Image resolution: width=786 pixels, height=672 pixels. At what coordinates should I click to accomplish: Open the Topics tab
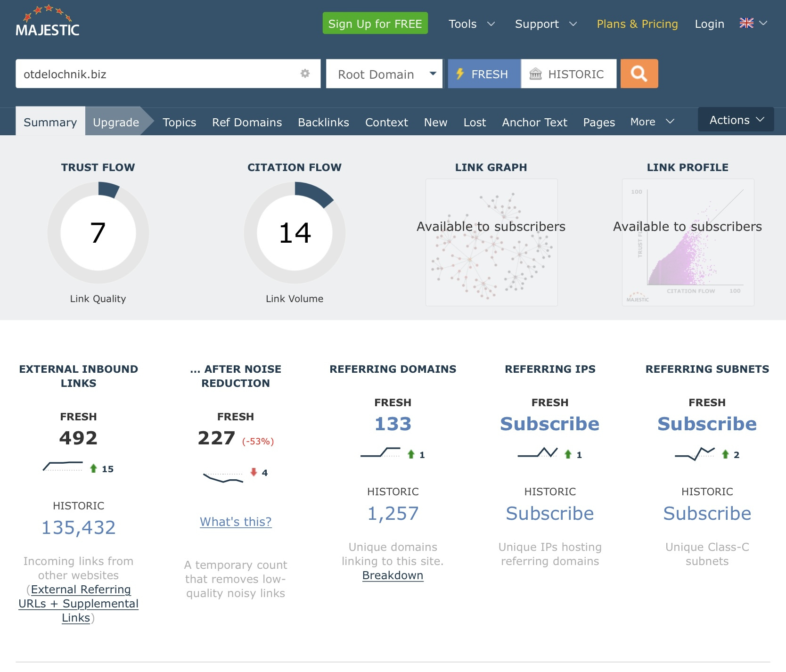point(179,122)
